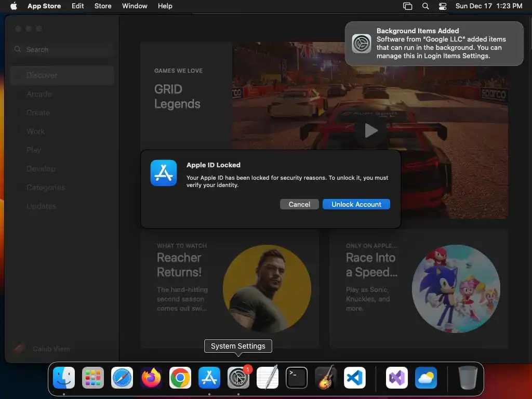The image size is (532, 399).
Task: Play the GRID Legends video
Action: click(370, 130)
